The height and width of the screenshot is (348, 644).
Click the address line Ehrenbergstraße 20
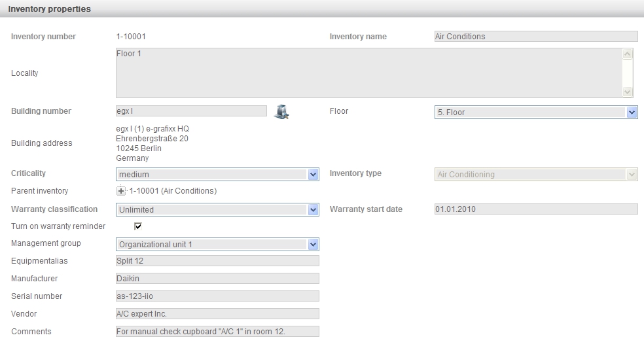click(152, 138)
